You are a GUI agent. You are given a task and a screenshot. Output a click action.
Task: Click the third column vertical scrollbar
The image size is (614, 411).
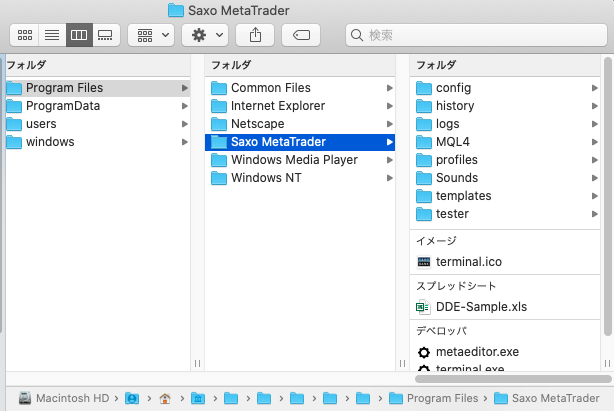607,196
